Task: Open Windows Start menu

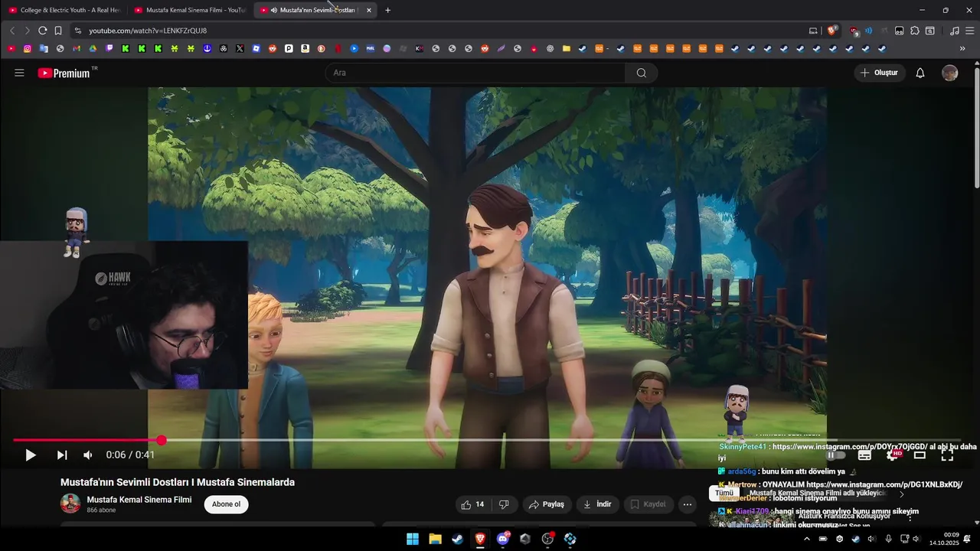Action: coord(412,539)
